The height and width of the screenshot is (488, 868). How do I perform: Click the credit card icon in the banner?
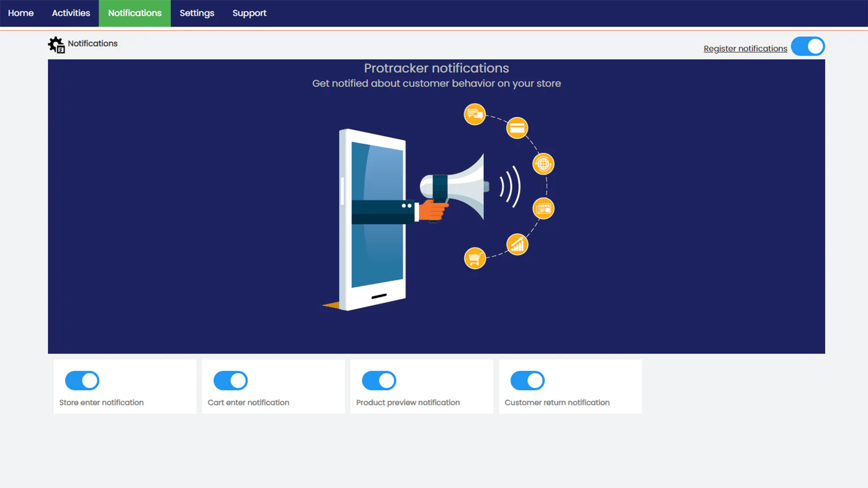click(516, 127)
